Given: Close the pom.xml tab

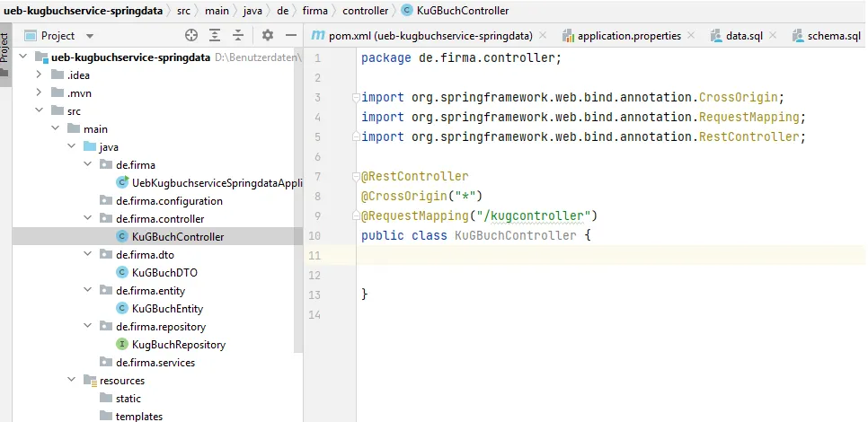Looking at the screenshot, I should click(543, 35).
